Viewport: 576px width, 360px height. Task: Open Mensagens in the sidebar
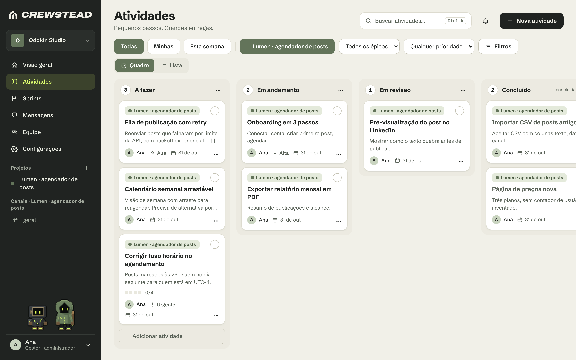[50, 115]
